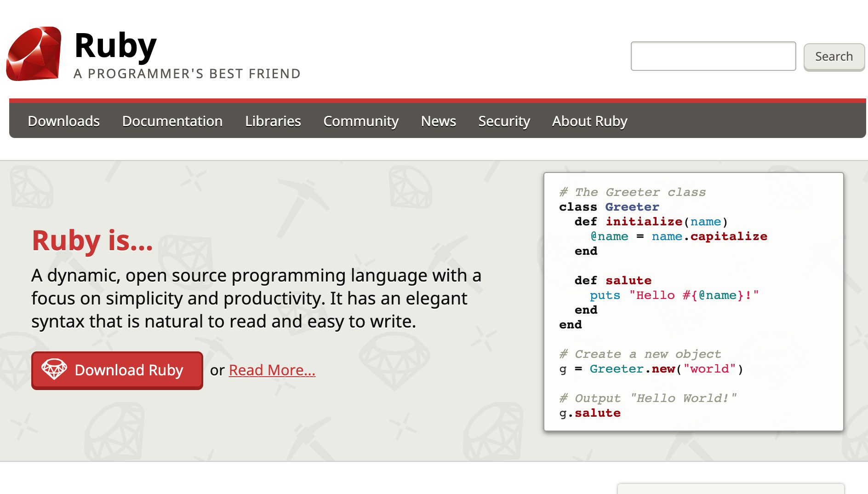
Task: Open the Libraries section
Action: [x=273, y=121]
